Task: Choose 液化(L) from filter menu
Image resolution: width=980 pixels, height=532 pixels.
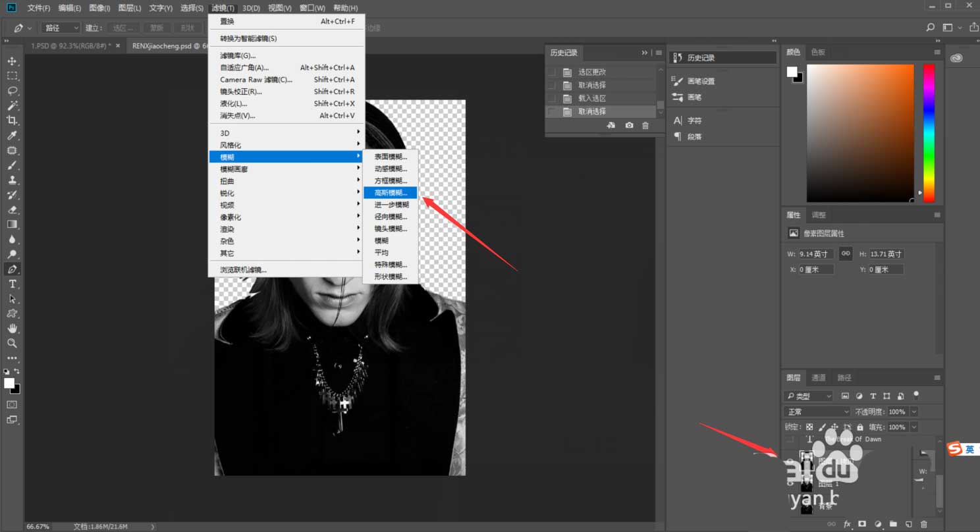Action: pyautogui.click(x=286, y=103)
